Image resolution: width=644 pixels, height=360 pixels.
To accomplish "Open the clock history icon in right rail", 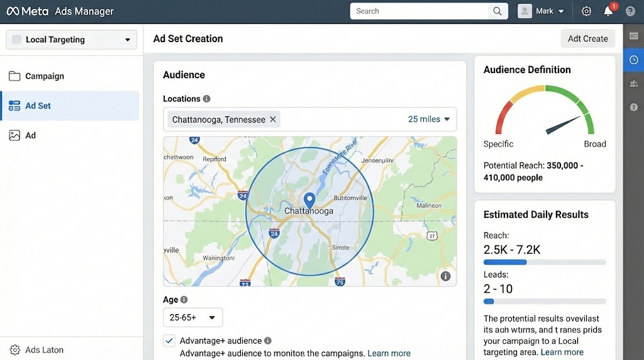I will [x=633, y=60].
